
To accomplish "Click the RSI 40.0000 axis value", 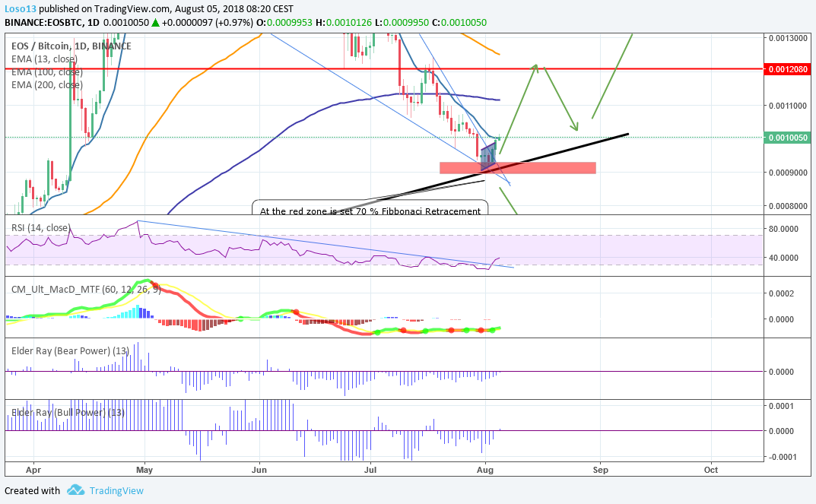I will click(784, 258).
